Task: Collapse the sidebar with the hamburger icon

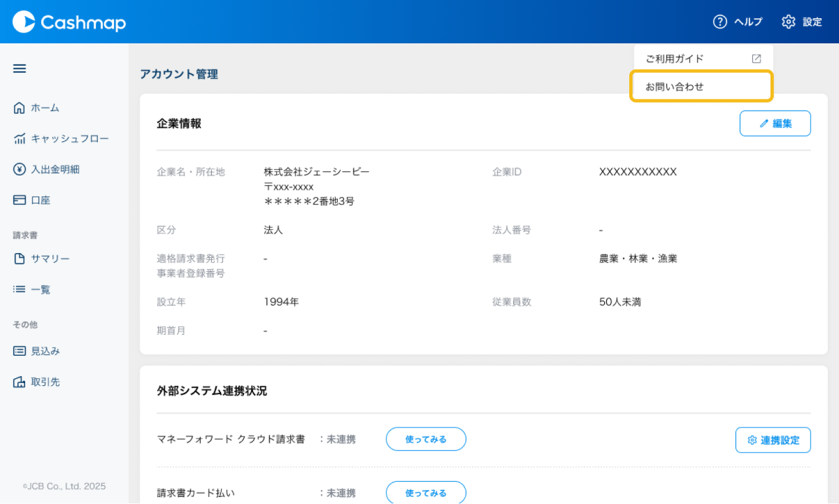Action: (x=19, y=68)
